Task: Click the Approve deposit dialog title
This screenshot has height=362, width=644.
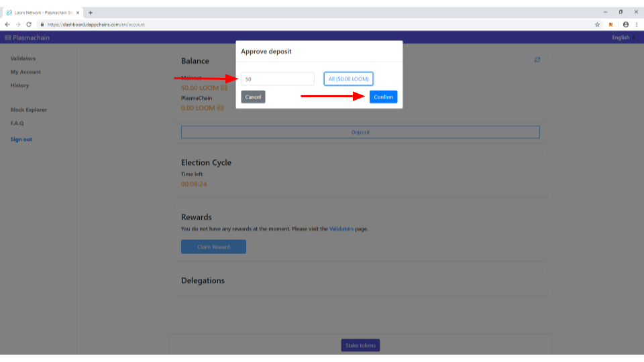Action: click(266, 52)
